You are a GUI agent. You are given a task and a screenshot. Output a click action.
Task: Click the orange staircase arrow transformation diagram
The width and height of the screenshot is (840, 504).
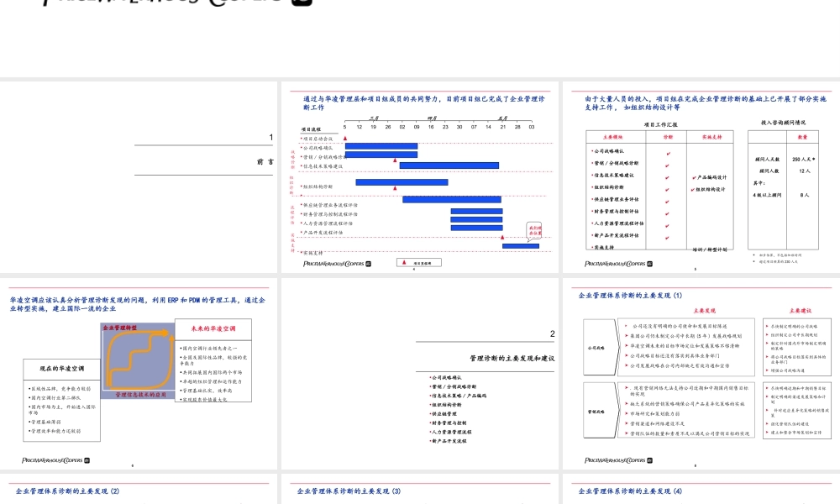[138, 359]
